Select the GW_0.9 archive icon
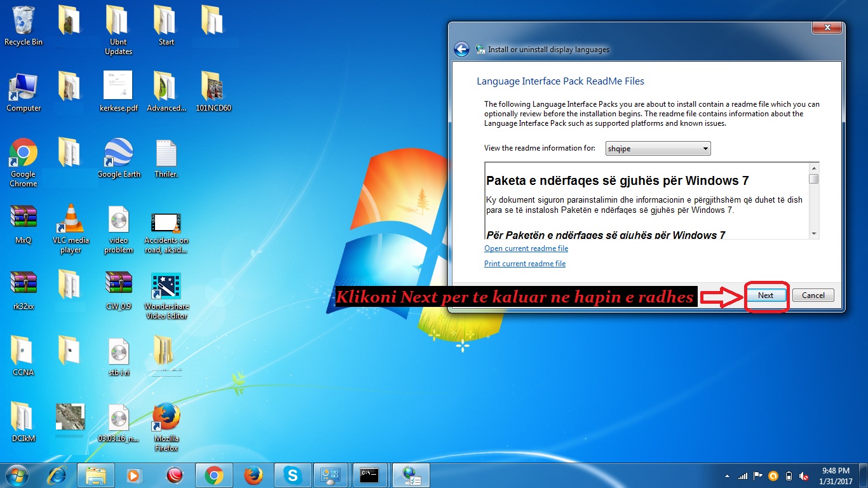The image size is (868, 488). click(118, 290)
